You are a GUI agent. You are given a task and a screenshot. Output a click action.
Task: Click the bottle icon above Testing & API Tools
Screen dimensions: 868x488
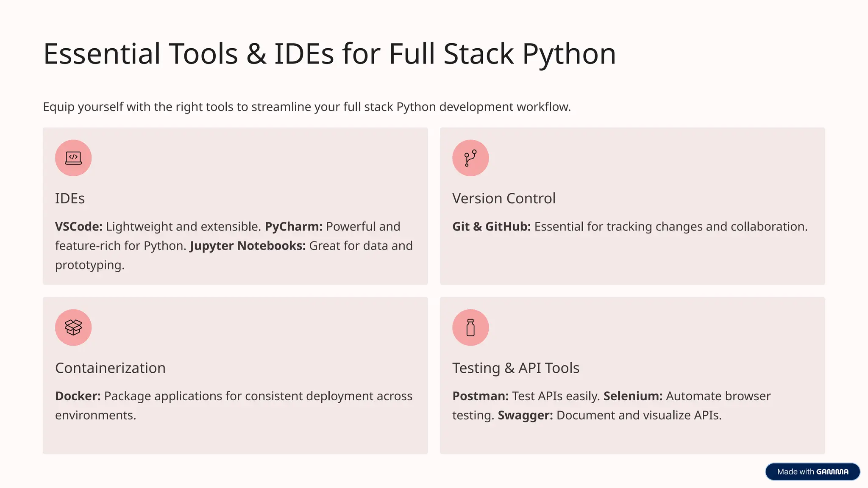[470, 327]
